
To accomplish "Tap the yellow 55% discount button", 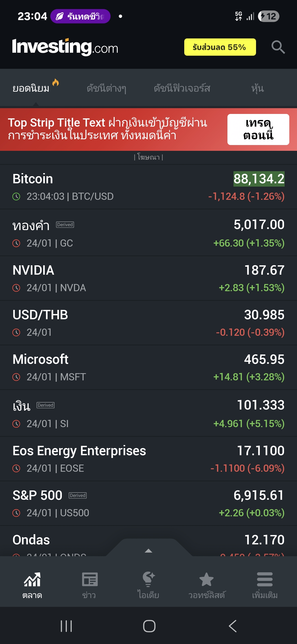I will click(x=220, y=47).
